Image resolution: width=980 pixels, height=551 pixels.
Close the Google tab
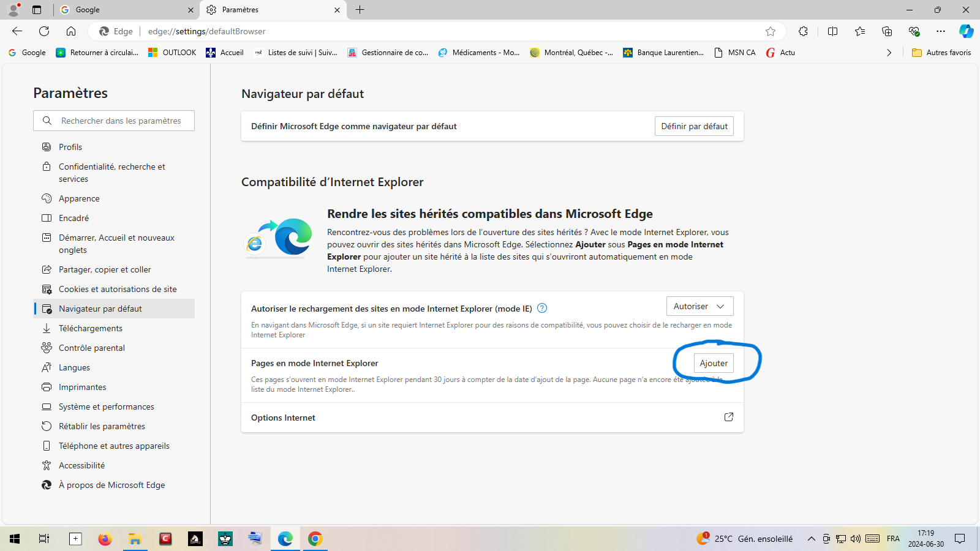[190, 10]
